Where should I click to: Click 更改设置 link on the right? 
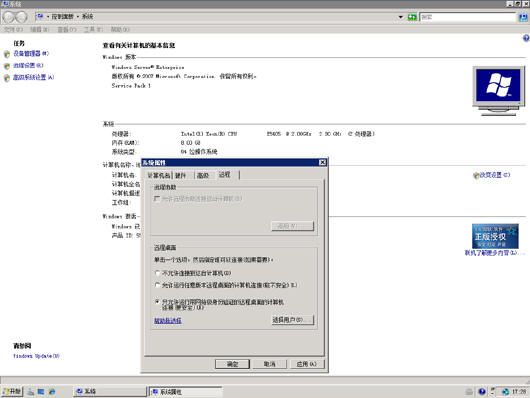coord(495,175)
